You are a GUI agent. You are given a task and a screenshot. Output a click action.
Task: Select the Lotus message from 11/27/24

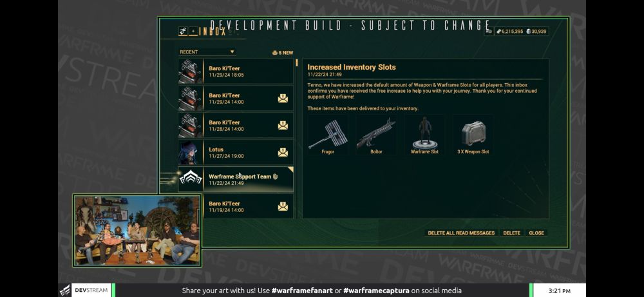pyautogui.click(x=236, y=153)
